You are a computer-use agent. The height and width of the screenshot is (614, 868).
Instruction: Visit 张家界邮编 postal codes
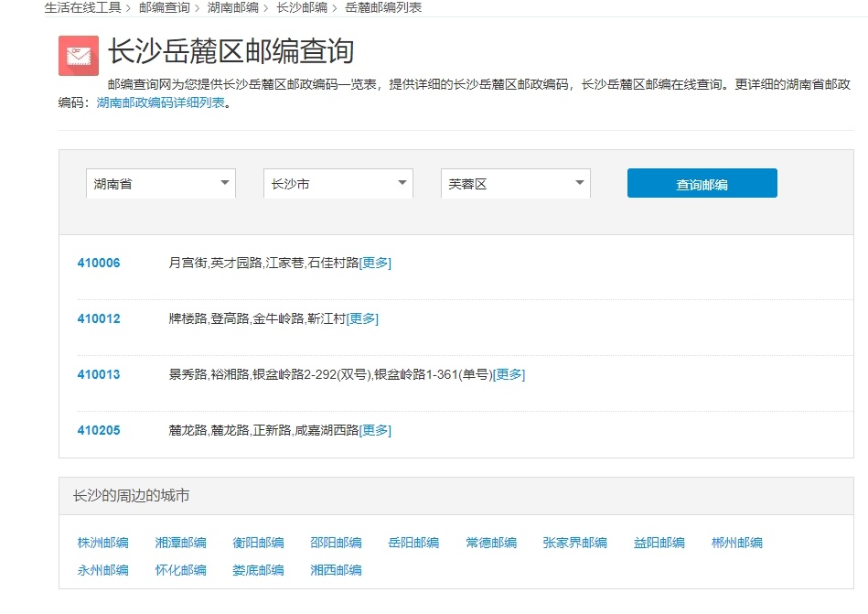pyautogui.click(x=574, y=543)
